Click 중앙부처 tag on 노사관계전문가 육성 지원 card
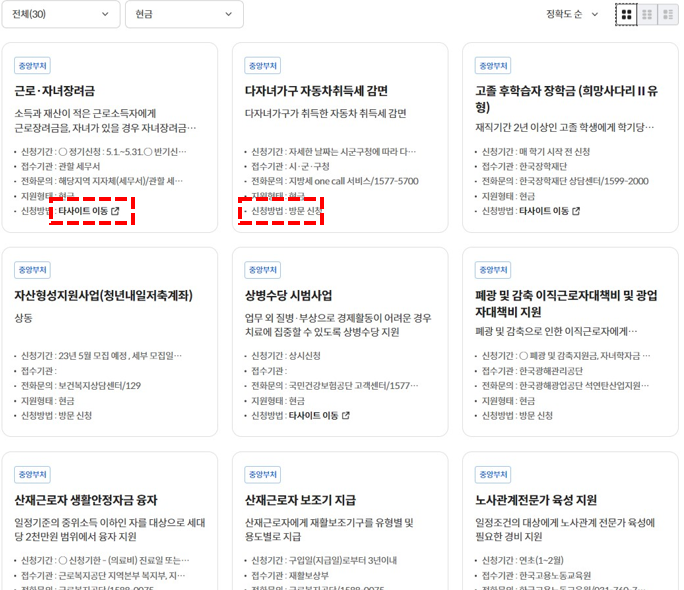684x590 pixels. click(x=493, y=474)
